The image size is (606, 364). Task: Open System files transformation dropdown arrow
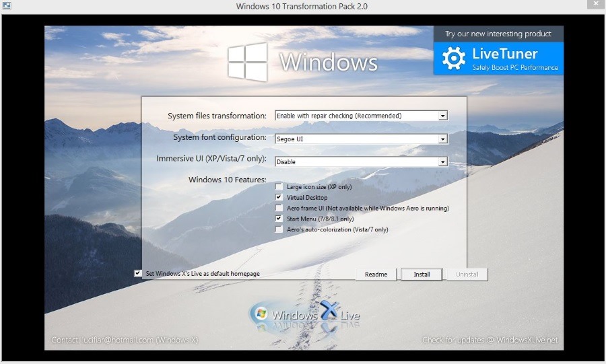click(x=443, y=116)
